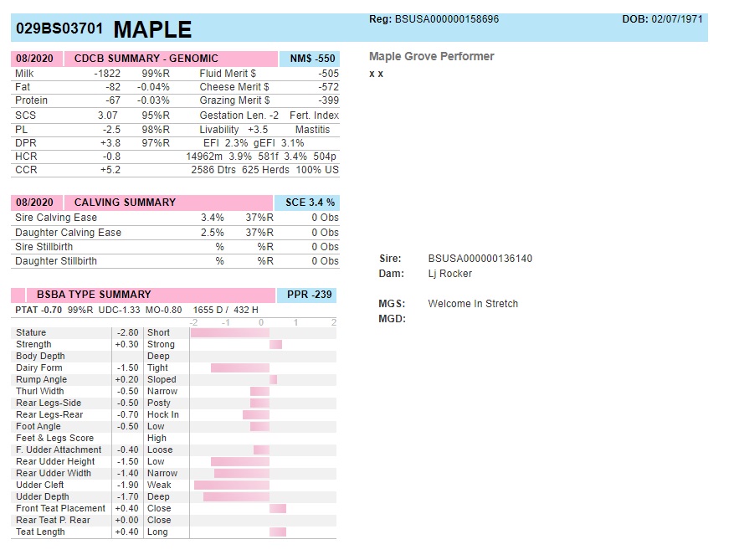Select the 1655 D / 432 H text
The height and width of the screenshot is (560, 734).
click(x=226, y=310)
